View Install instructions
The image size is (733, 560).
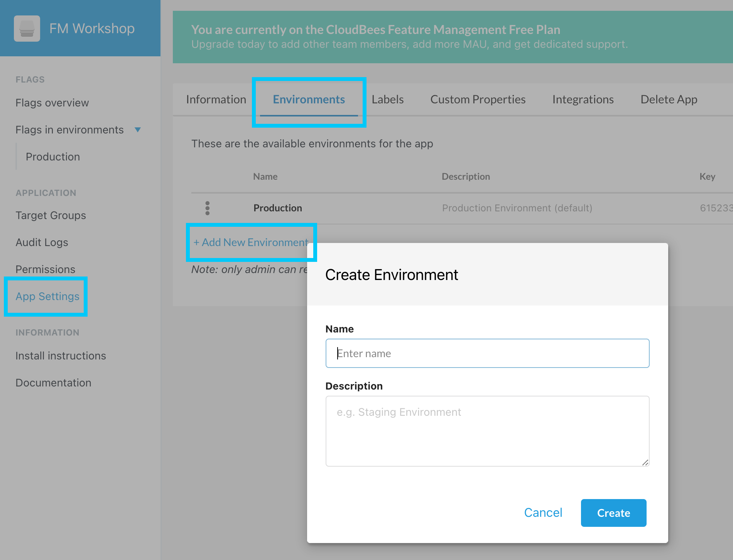click(61, 356)
